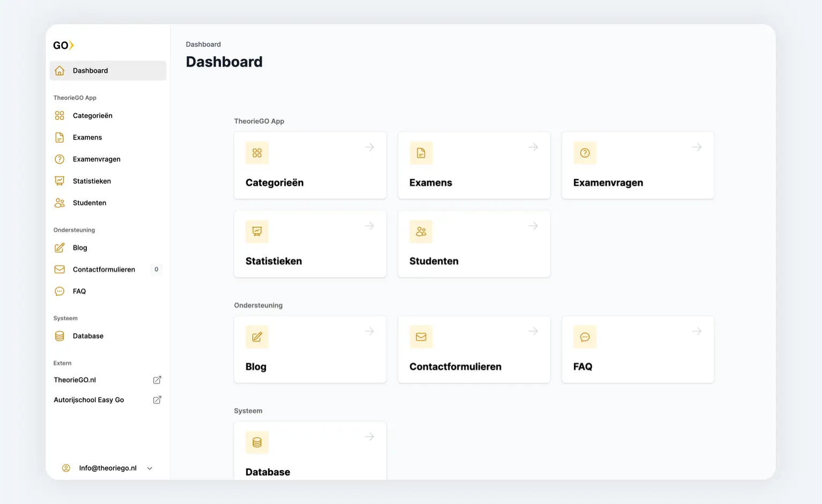This screenshot has height=504, width=822.
Task: Click the Contactformulieren counter badge showing 0
Action: 156,269
